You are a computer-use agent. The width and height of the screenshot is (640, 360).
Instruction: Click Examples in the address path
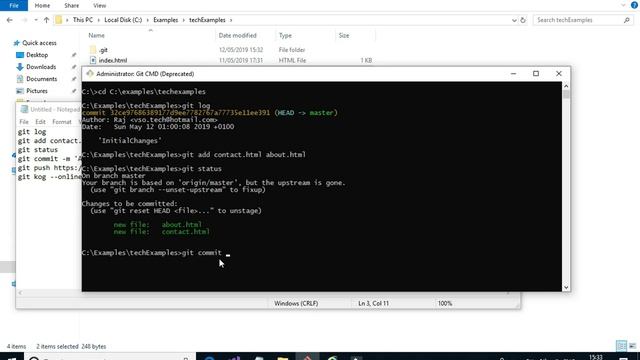point(165,20)
